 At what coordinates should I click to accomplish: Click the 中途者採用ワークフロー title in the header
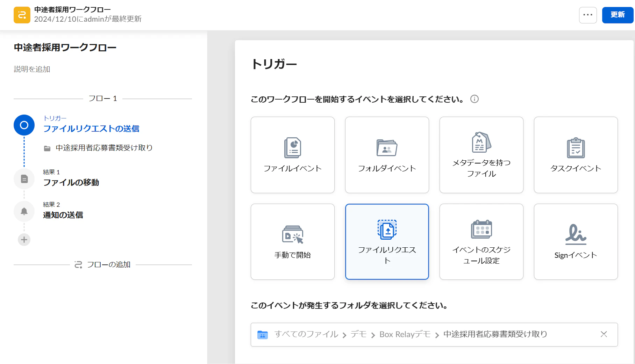(72, 10)
